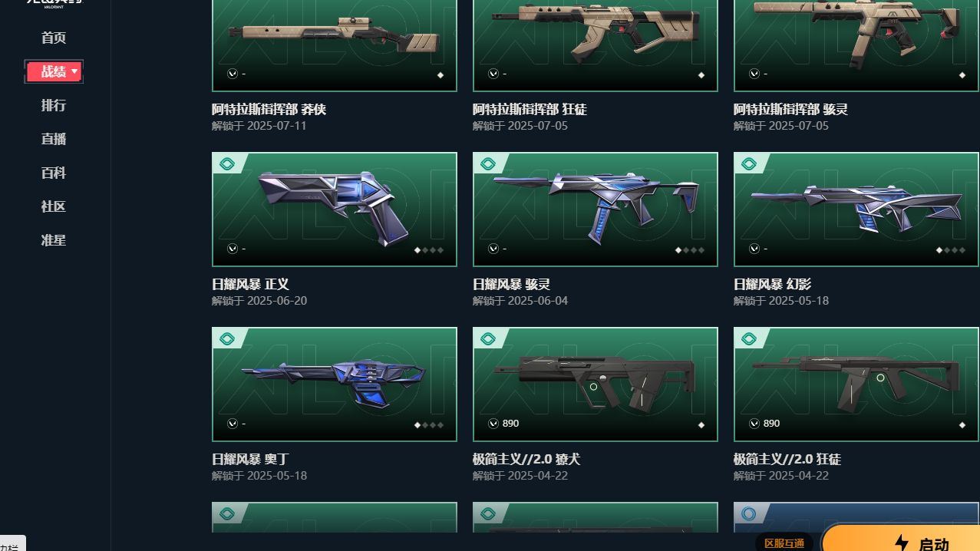Image resolution: width=980 pixels, height=551 pixels.
Task: Open the 准星 crosshair section
Action: [54, 240]
